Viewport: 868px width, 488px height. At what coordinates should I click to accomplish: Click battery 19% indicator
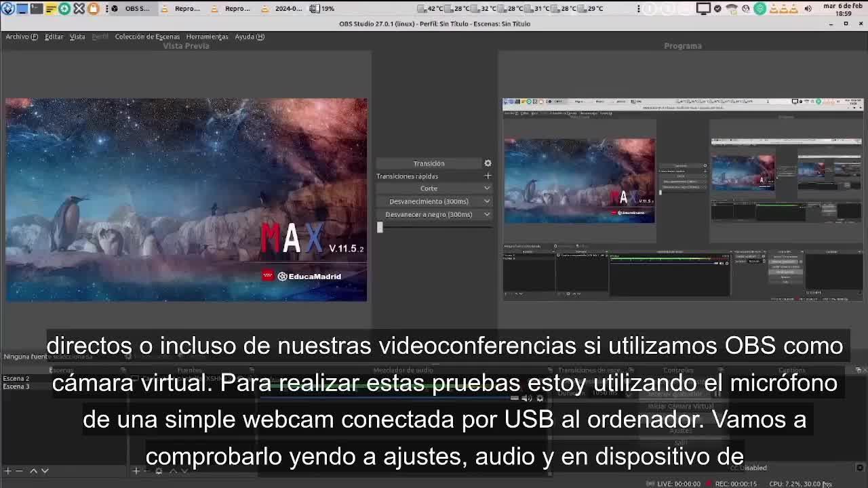click(x=322, y=9)
